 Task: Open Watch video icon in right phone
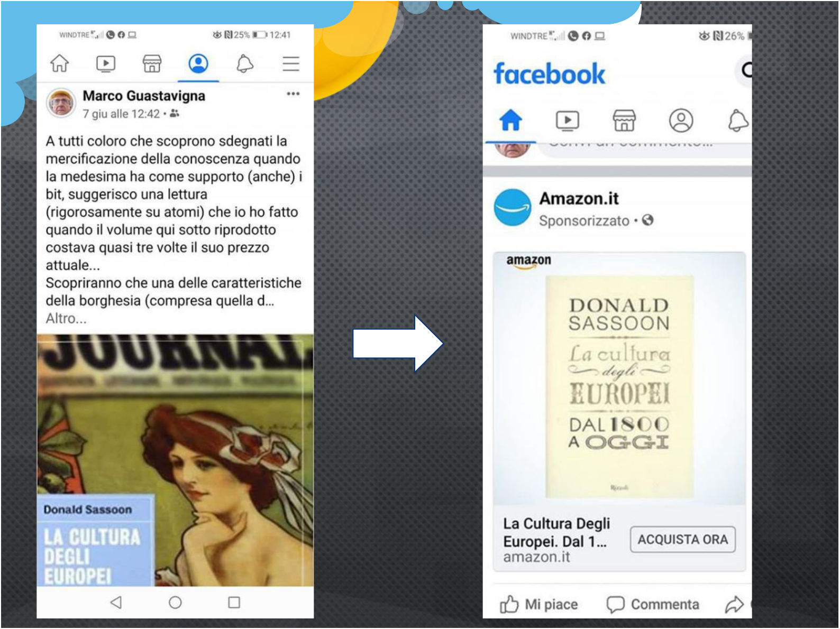[568, 121]
